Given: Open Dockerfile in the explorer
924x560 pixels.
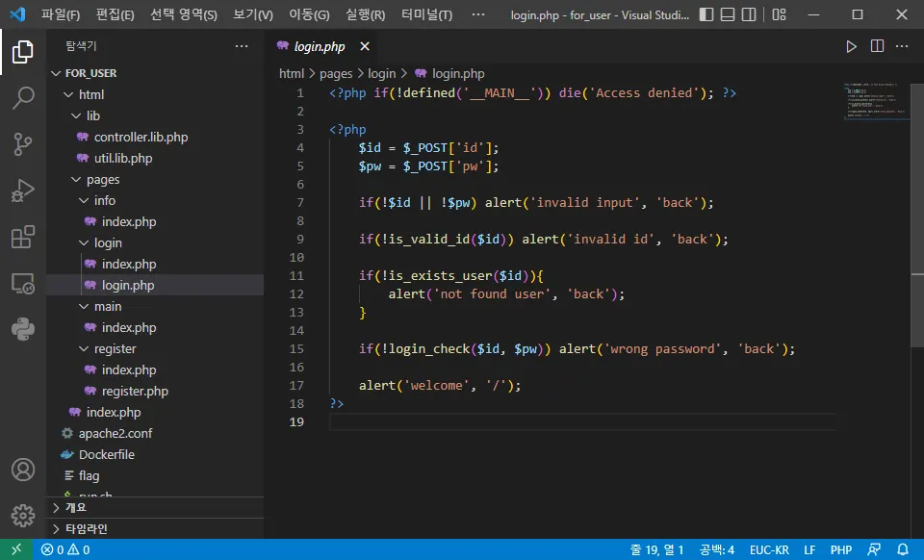Looking at the screenshot, I should [106, 454].
